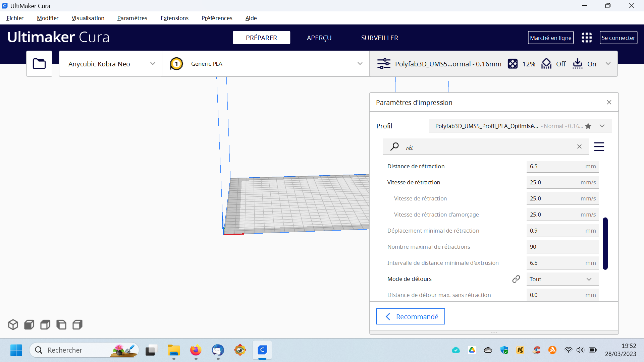Open Visualisation menu
644x362 pixels.
88,18
